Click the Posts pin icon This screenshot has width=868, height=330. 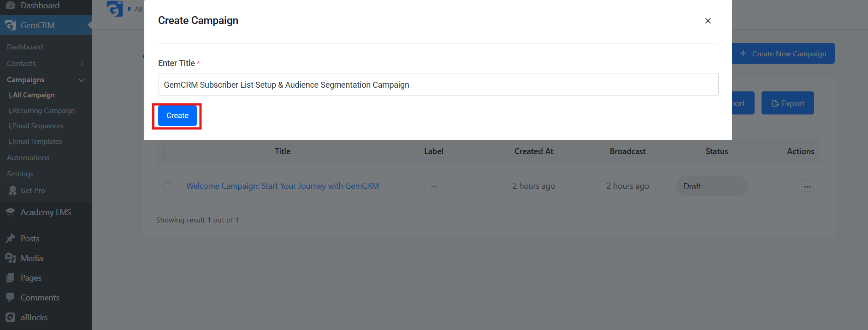pyautogui.click(x=10, y=239)
